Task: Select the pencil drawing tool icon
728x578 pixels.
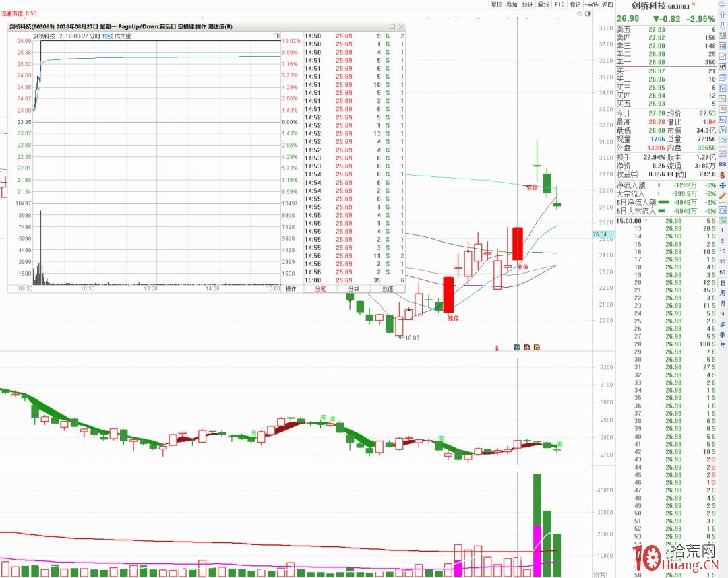Action: pos(723,196)
